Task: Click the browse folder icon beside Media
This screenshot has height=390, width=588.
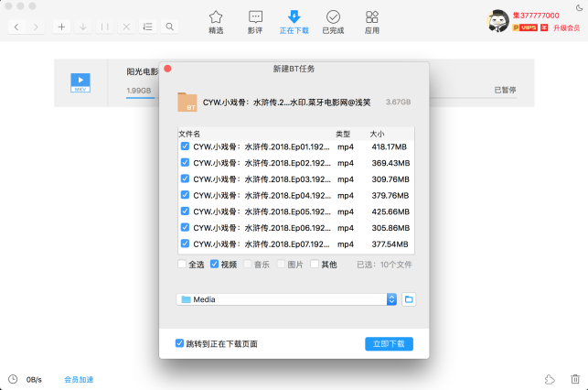Action: tap(409, 299)
